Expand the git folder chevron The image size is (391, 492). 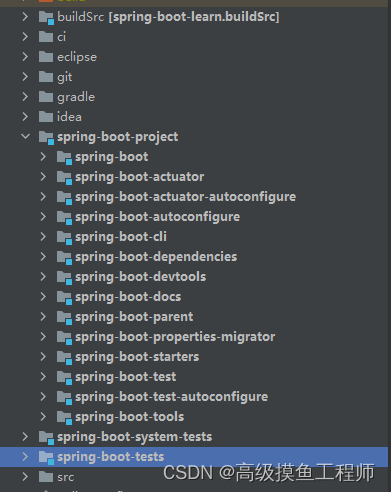tap(25, 77)
